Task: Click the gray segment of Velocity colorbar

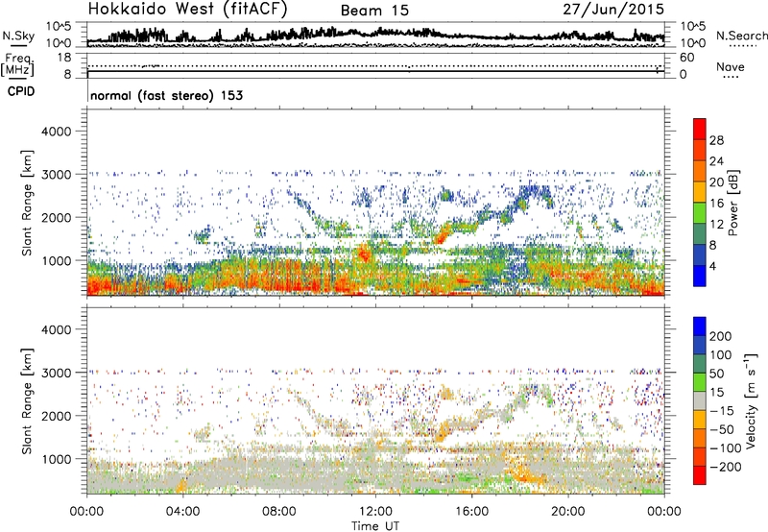Action: point(700,400)
